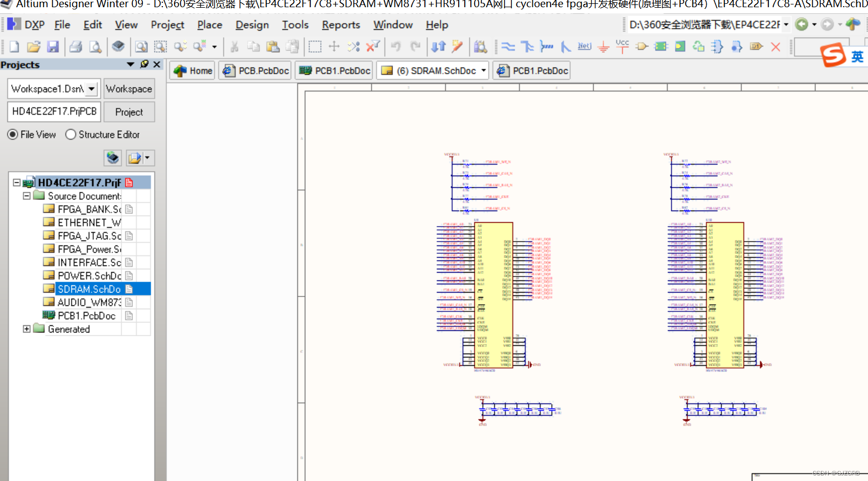Open the Place Part tool
The height and width of the screenshot is (481, 868).
(x=641, y=47)
